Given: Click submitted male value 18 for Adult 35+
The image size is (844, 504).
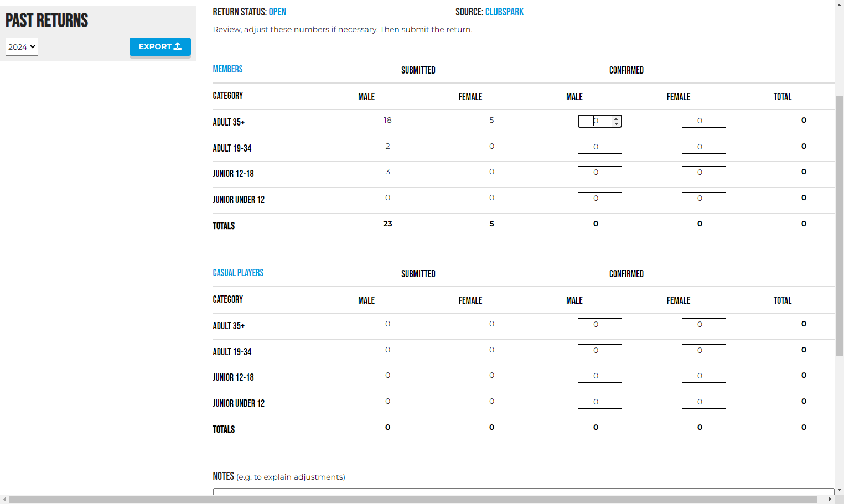Looking at the screenshot, I should click(387, 120).
